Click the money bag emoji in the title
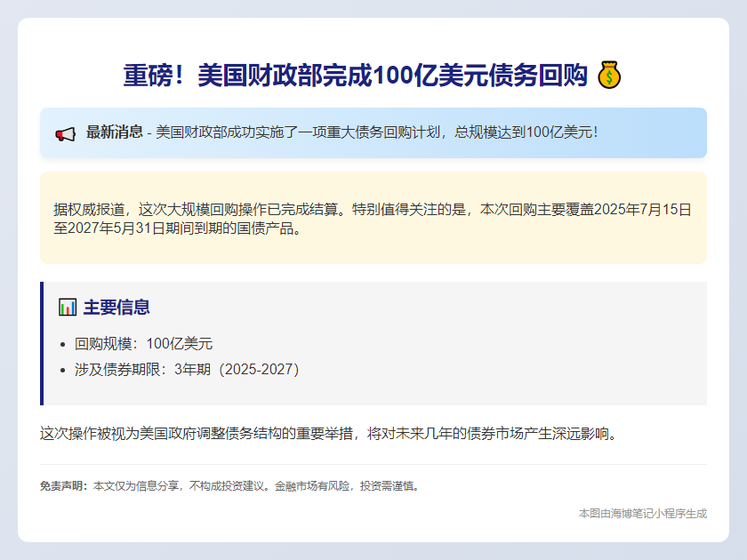 [x=609, y=76]
